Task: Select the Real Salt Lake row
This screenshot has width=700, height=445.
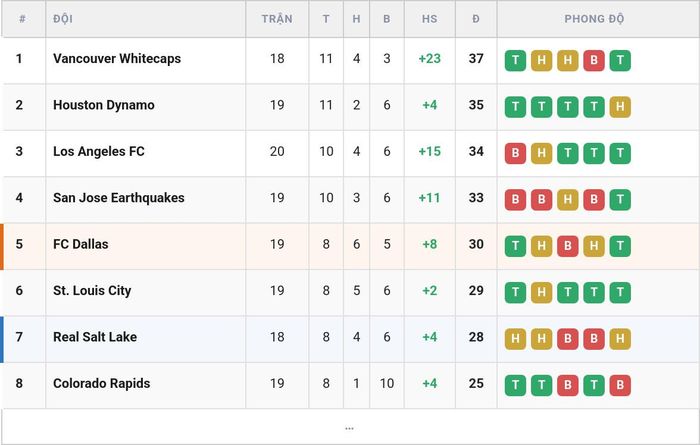Action: point(350,339)
